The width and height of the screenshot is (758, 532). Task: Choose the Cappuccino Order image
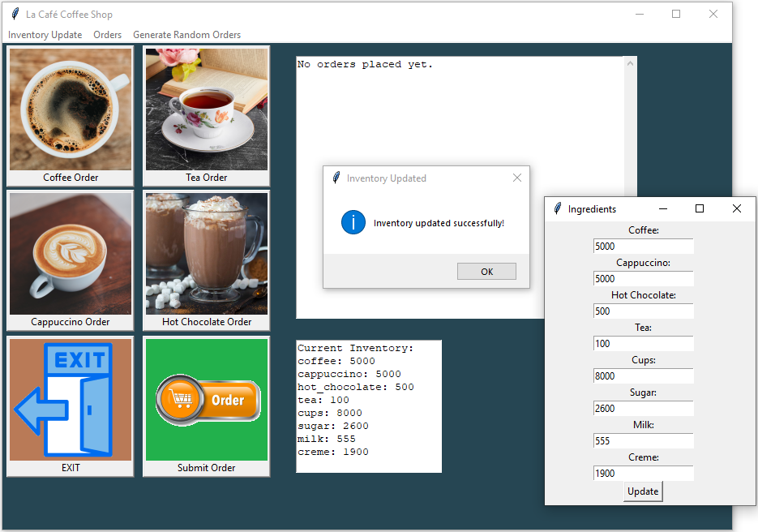(71, 254)
